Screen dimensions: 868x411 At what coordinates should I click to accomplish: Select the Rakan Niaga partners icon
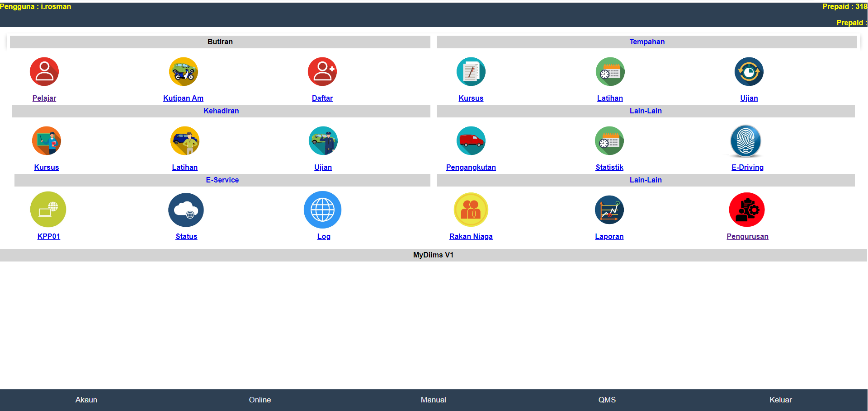point(471,210)
